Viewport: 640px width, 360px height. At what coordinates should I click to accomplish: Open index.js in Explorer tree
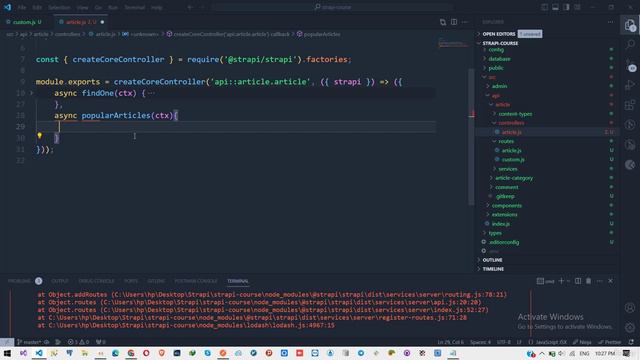pyautogui.click(x=500, y=224)
